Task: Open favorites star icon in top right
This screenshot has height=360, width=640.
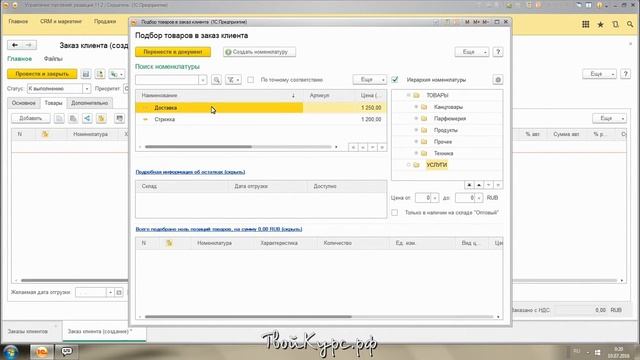Action: coord(600,24)
